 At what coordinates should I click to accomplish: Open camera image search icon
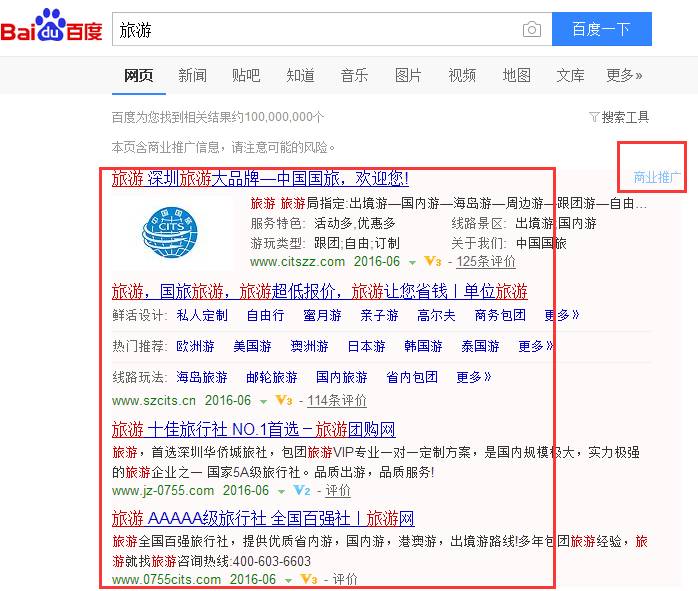tap(532, 29)
